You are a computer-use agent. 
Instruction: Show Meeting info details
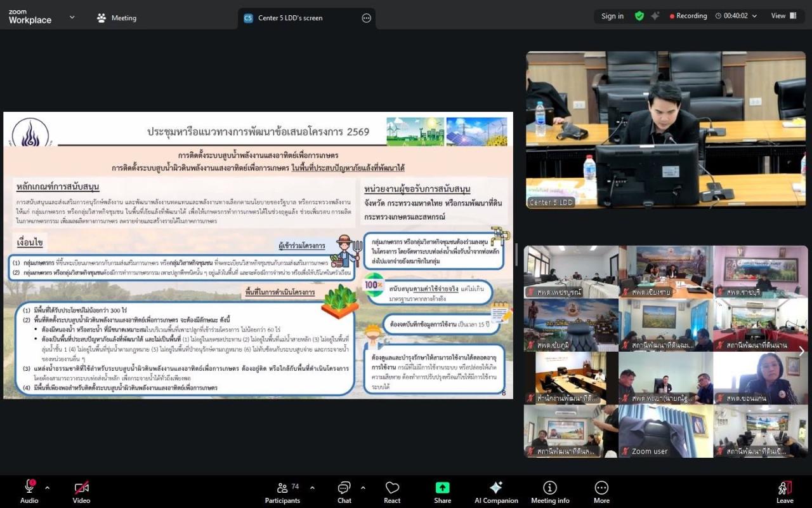pos(550,491)
